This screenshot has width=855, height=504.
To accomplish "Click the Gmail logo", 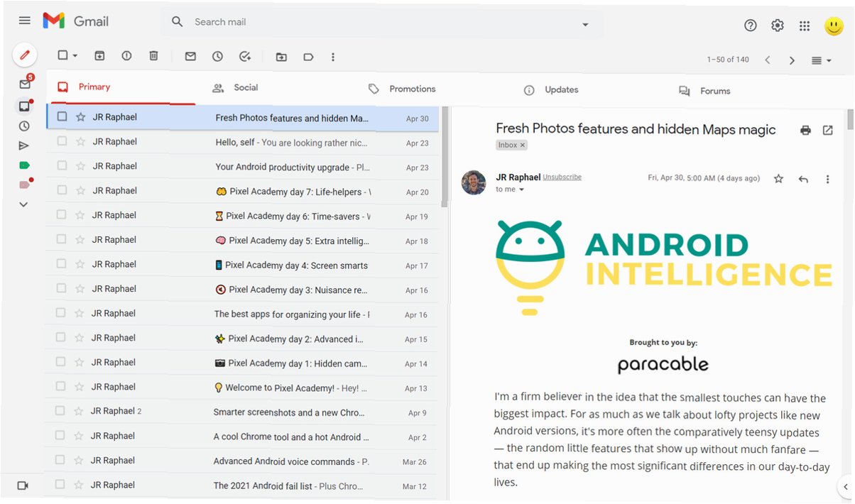I will tap(76, 21).
